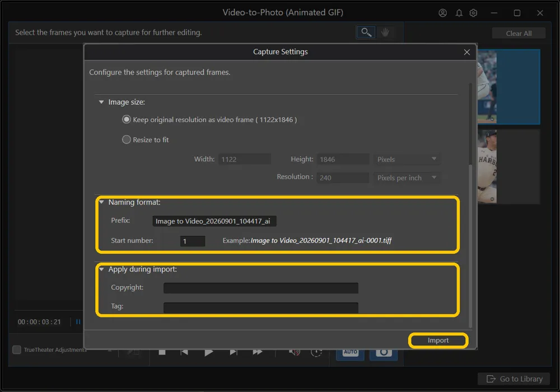This screenshot has height=392, width=560.
Task: Open the Pixels per inch dropdown
Action: [x=407, y=178]
